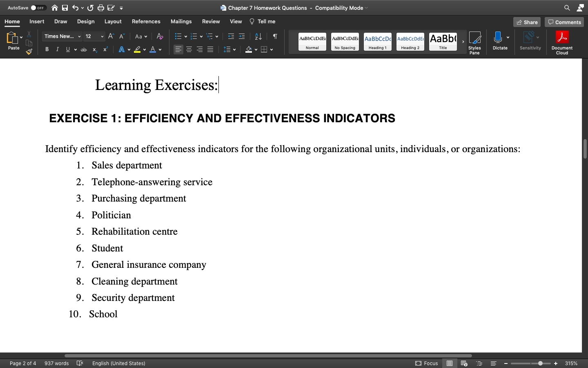Apply yellow text highlight color
This screenshot has width=588, height=368.
pos(137,49)
